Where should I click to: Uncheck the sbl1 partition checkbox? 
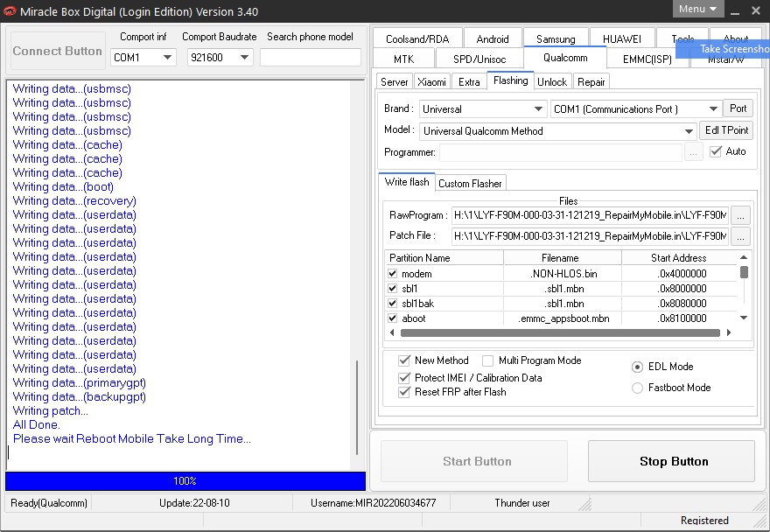pos(392,289)
